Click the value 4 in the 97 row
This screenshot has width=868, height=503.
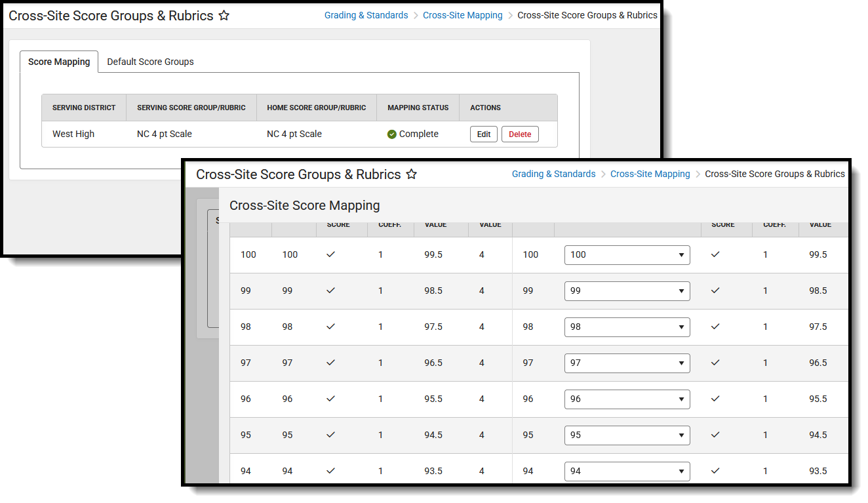(482, 363)
